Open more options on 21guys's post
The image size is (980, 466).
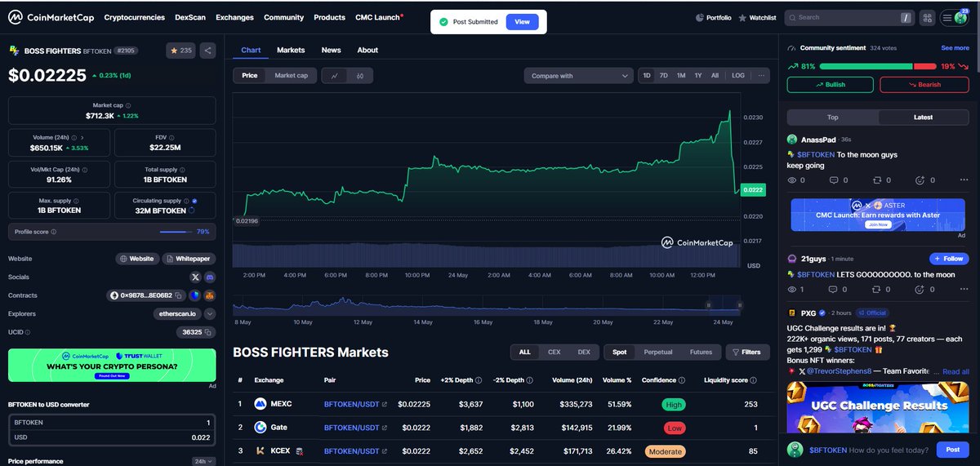tap(962, 289)
